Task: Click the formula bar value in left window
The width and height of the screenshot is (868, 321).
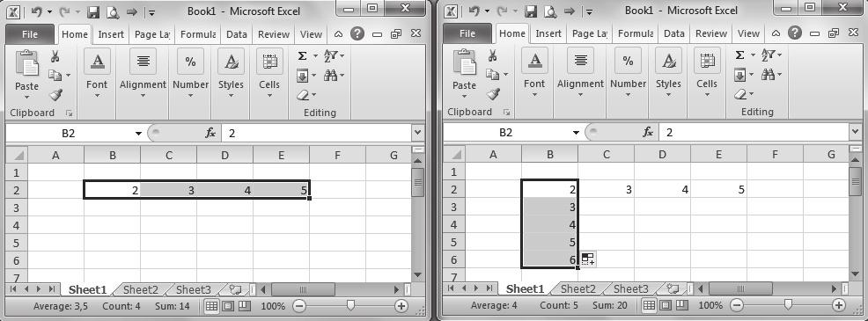Action: click(232, 134)
